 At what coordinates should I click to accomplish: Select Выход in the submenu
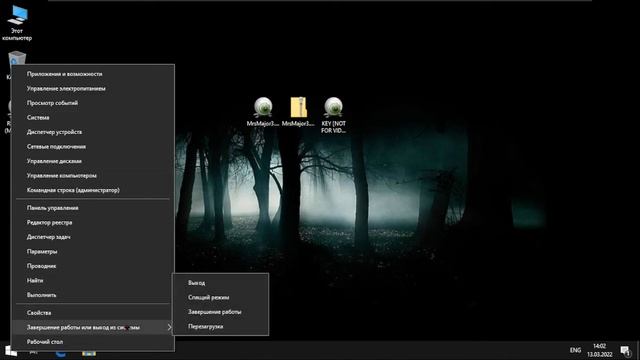pyautogui.click(x=220, y=283)
